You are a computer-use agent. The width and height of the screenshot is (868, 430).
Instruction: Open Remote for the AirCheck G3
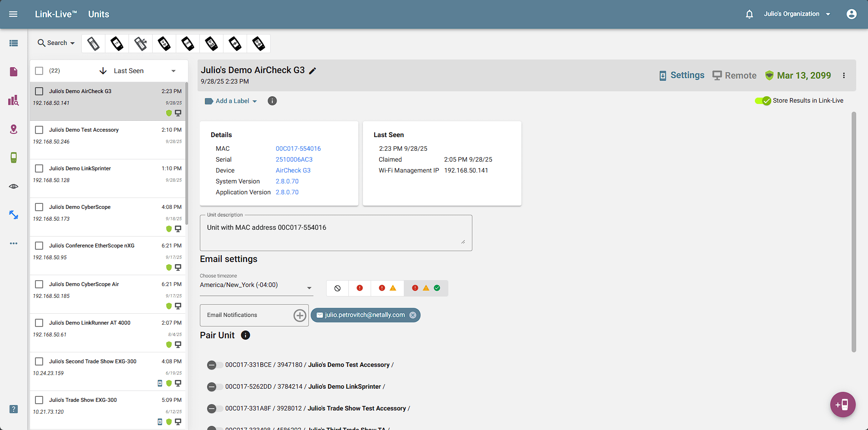(734, 75)
